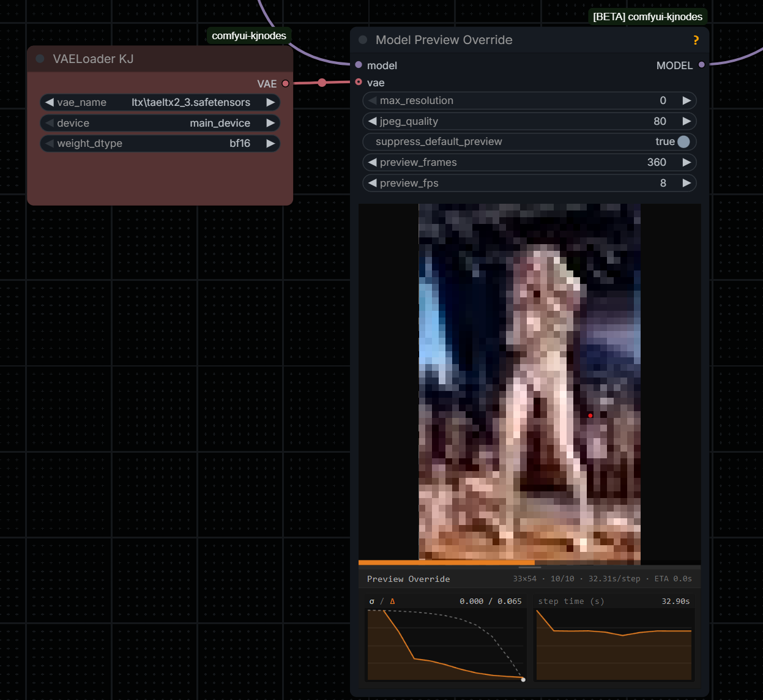This screenshot has width=763, height=700.
Task: Click the model input socket
Action: (359, 64)
